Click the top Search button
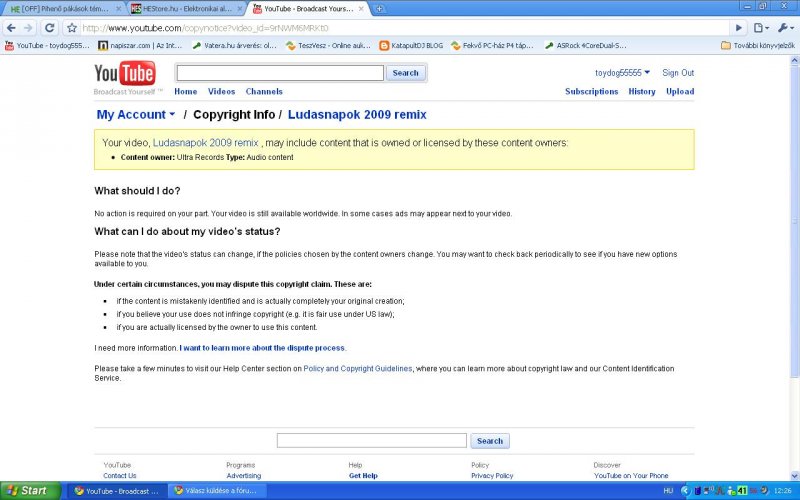Image resolution: width=800 pixels, height=500 pixels. (x=406, y=73)
